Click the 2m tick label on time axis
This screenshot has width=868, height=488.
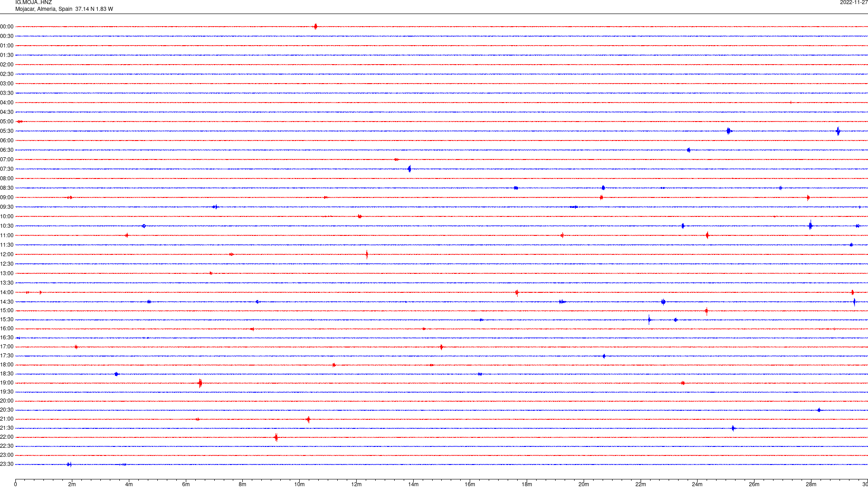72,484
